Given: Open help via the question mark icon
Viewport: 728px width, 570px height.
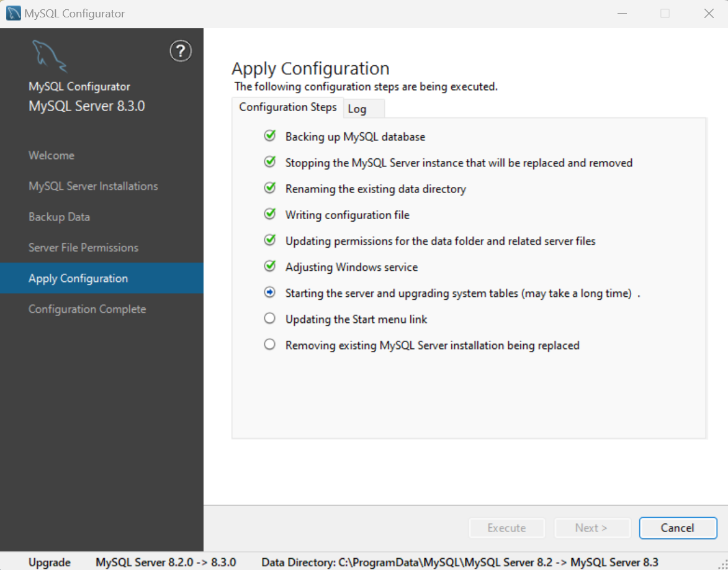Looking at the screenshot, I should (x=180, y=52).
